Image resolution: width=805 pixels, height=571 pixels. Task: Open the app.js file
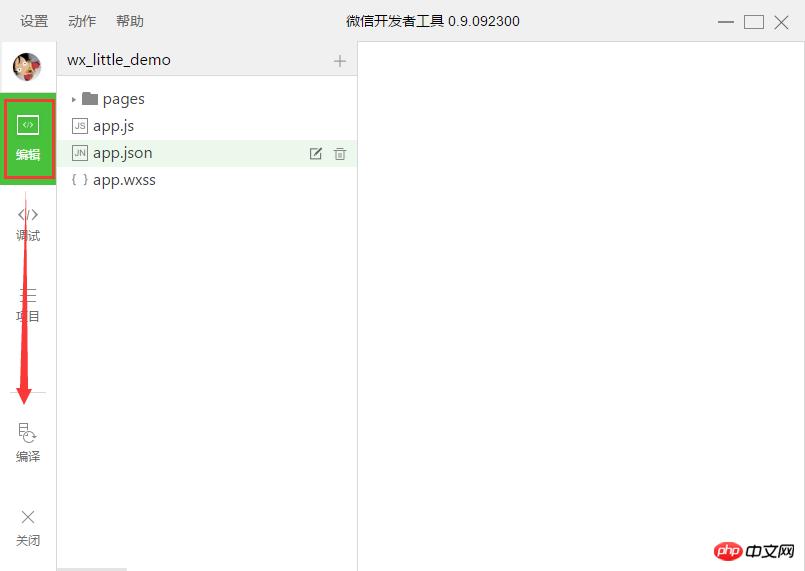[x=113, y=126]
